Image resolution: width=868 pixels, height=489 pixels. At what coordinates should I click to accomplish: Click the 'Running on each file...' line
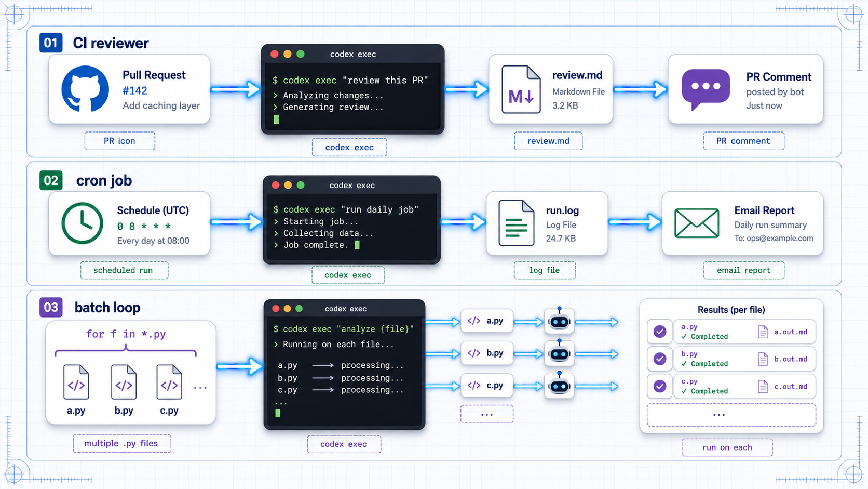334,344
